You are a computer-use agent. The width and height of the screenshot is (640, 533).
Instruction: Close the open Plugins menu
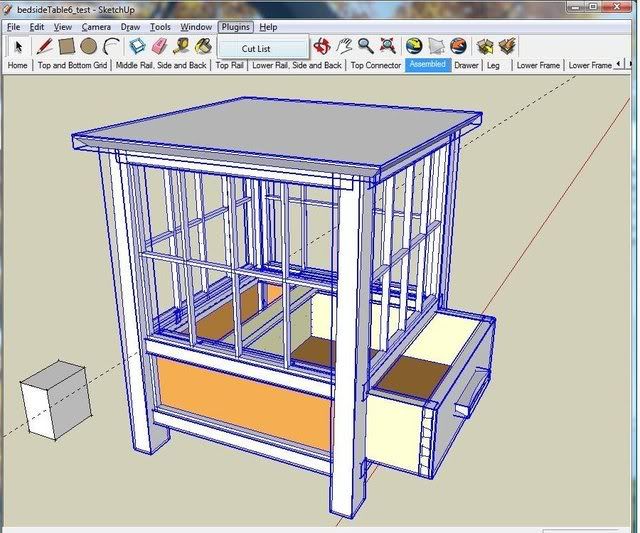(236, 27)
